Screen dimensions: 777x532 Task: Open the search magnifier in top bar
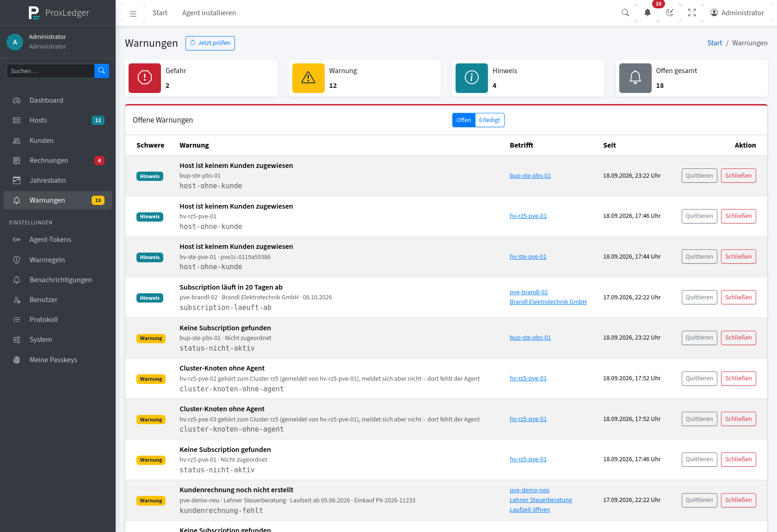click(x=625, y=13)
